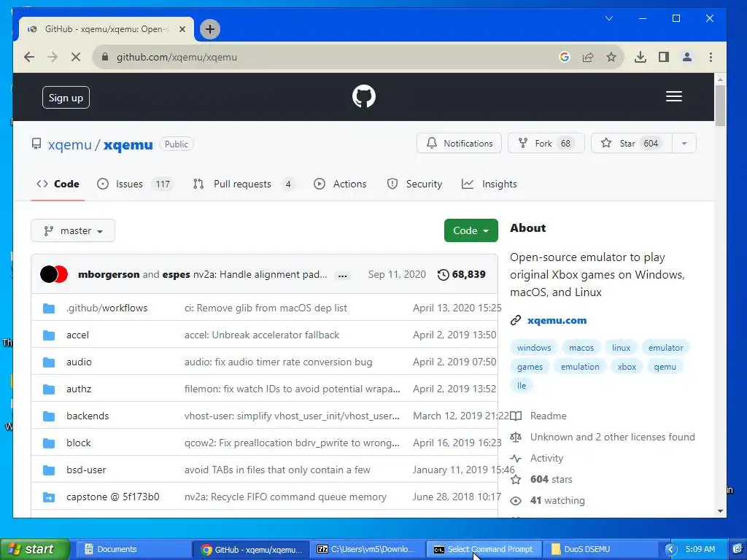Open the backends folder

click(x=88, y=416)
